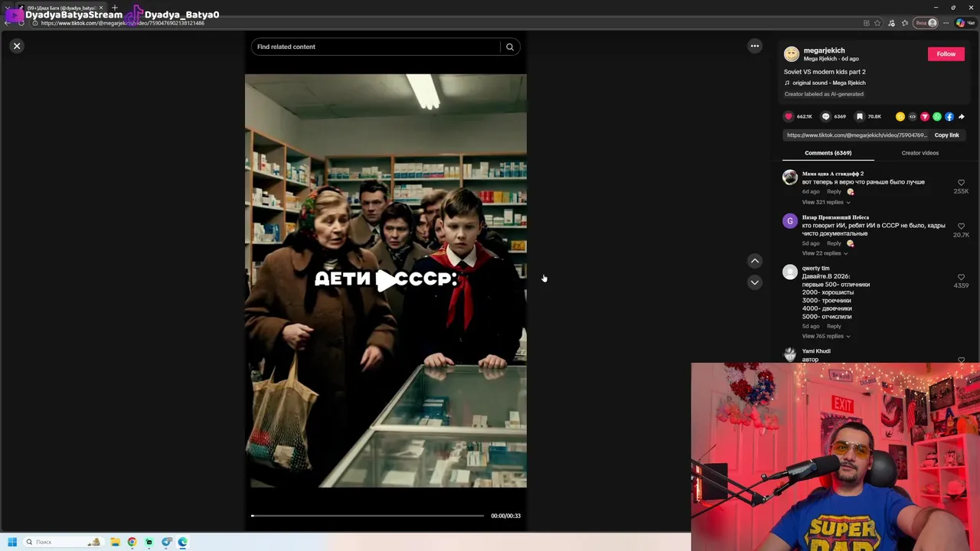Close the TikTok video viewer

tap(17, 46)
